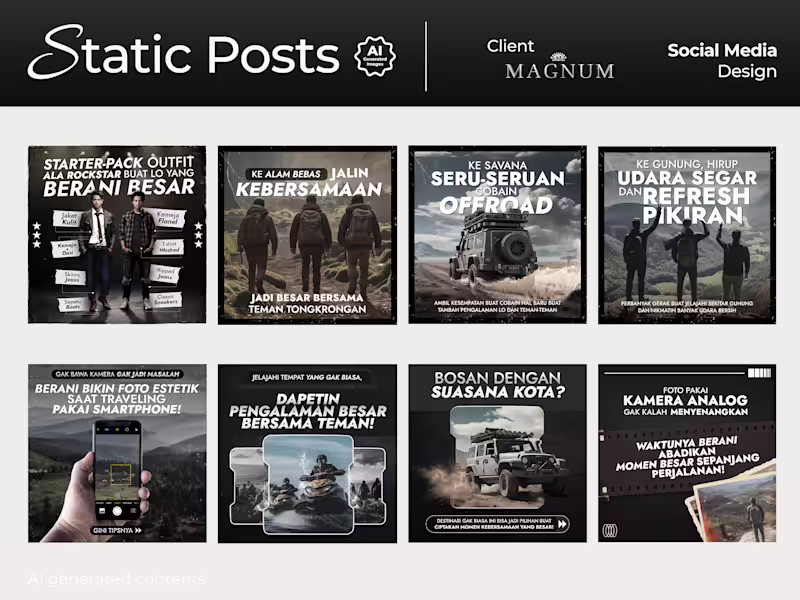Click the Social Media Design label

[x=722, y=61]
